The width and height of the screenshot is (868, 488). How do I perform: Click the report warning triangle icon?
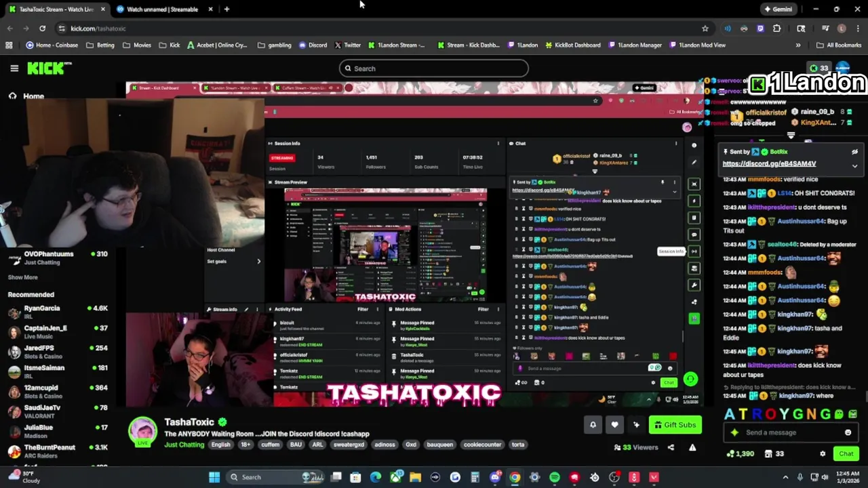click(692, 447)
